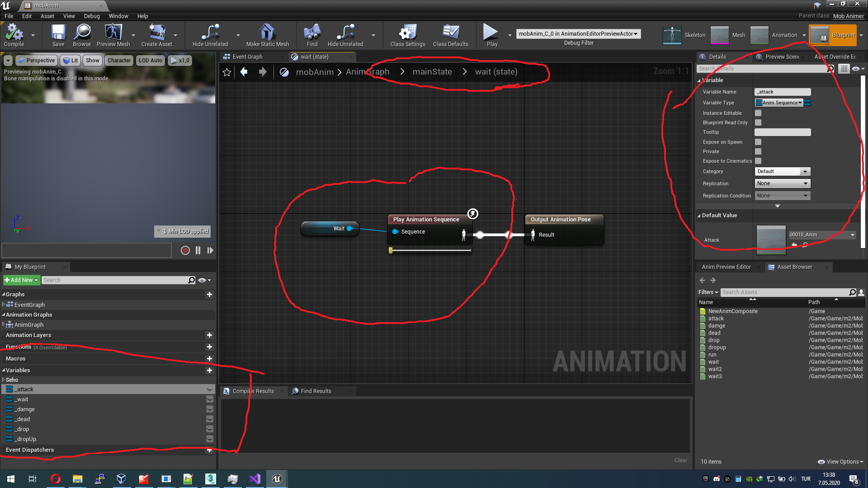
Task: Compile the animation blueprint
Action: [x=14, y=35]
